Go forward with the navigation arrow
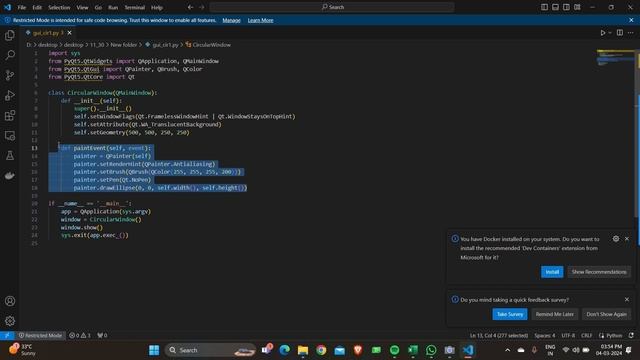This screenshot has width=640, height=360. tap(202, 7)
